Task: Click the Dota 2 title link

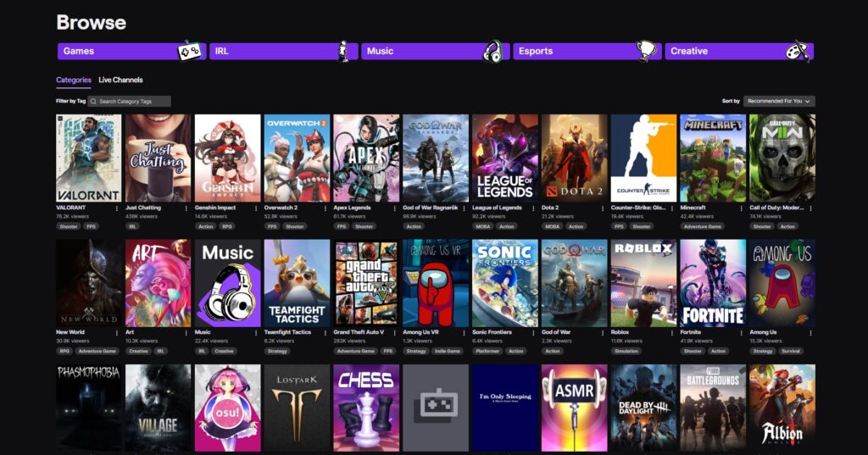Action: click(550, 208)
